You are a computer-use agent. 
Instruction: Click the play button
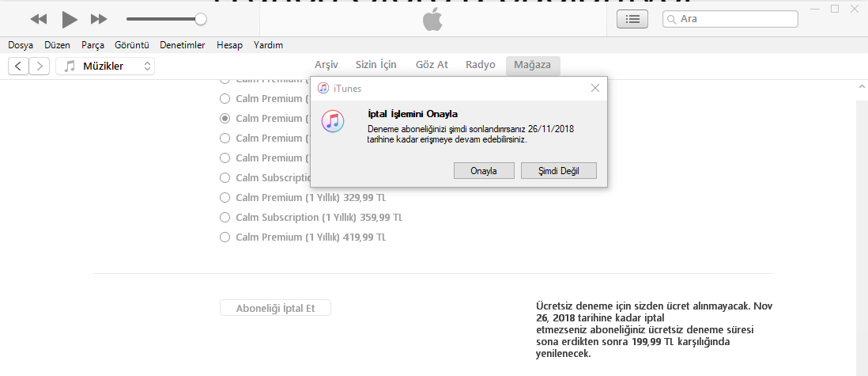70,20
